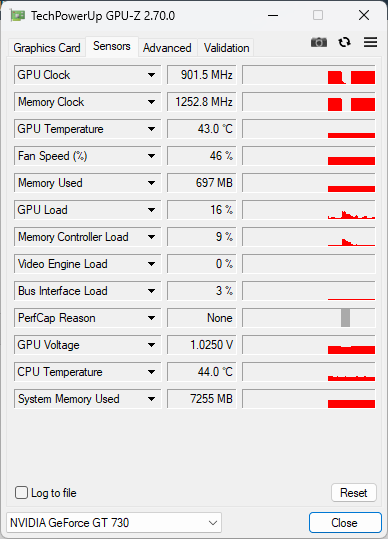The width and height of the screenshot is (388, 539).
Task: Click the Reset button
Action: (x=354, y=493)
